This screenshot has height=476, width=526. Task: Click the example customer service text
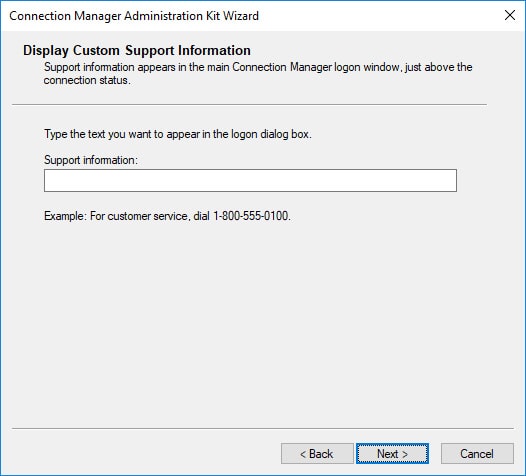click(x=167, y=216)
